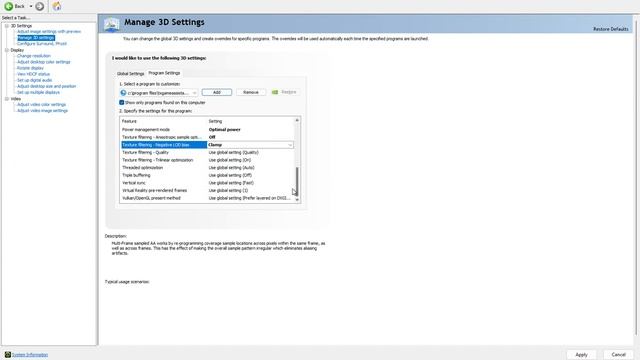Select Vertical sync row
The width and height of the screenshot is (640, 360).
(207, 183)
